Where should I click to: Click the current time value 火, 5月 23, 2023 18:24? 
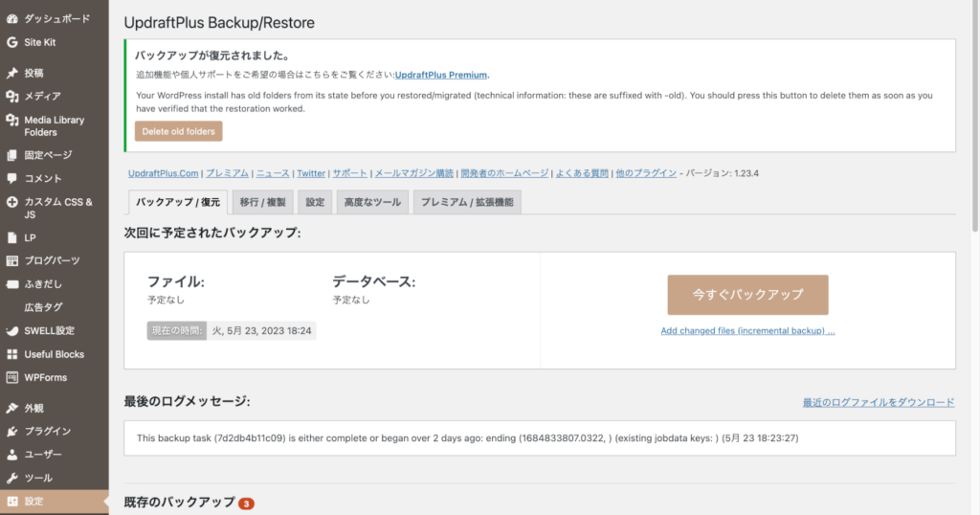[261, 330]
